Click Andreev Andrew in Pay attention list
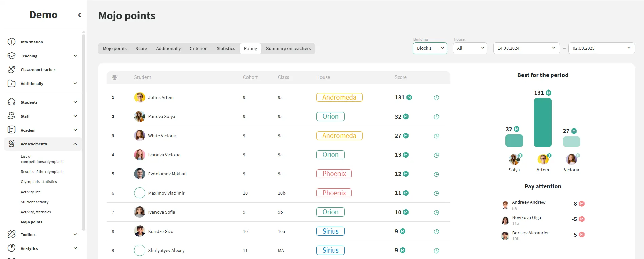 coord(529,202)
